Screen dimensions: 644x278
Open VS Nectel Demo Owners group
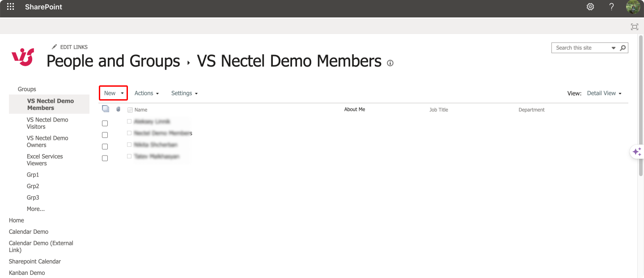(x=47, y=142)
